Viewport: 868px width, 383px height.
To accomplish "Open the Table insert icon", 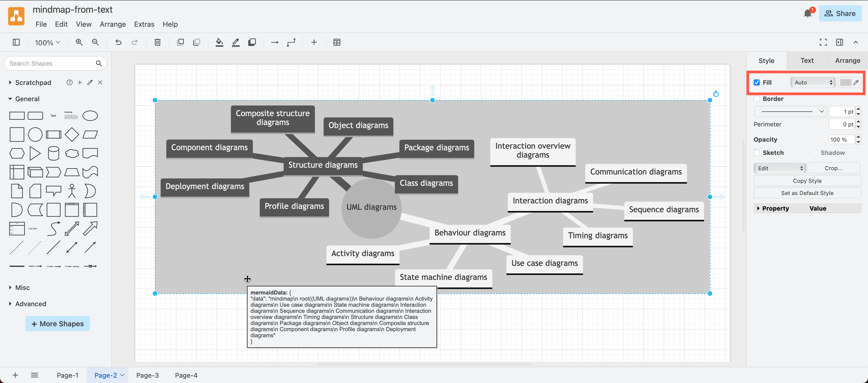I will point(337,42).
